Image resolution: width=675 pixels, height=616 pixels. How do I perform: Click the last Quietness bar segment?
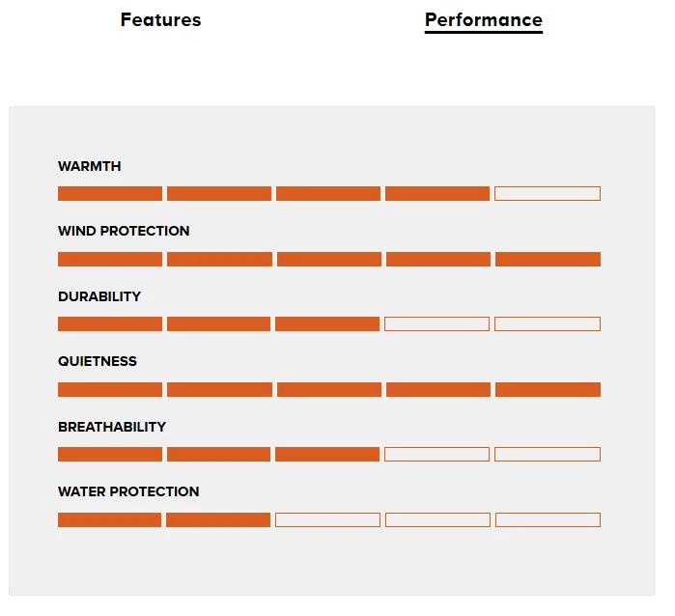pos(548,389)
